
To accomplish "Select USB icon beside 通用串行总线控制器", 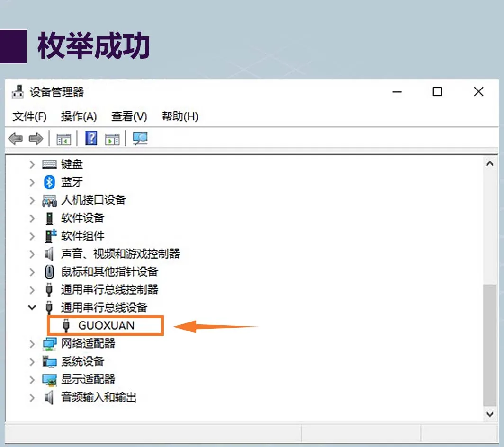I will click(x=49, y=289).
